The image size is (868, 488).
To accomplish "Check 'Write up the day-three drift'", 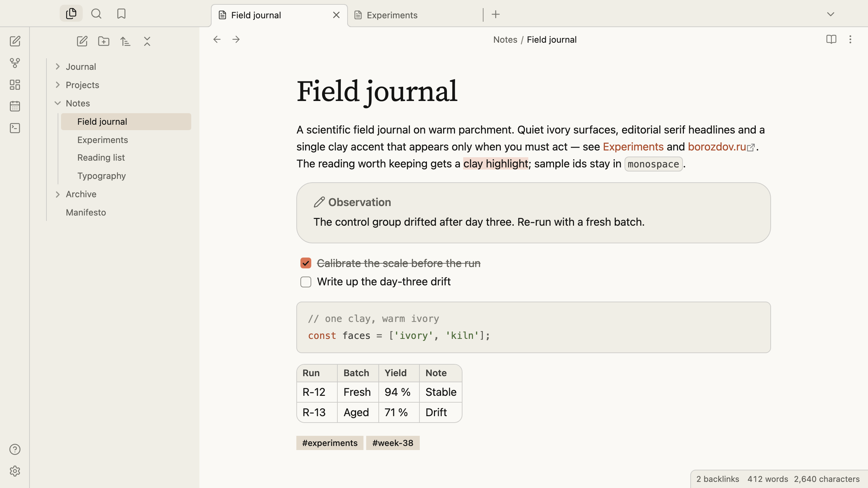I will click(x=306, y=282).
